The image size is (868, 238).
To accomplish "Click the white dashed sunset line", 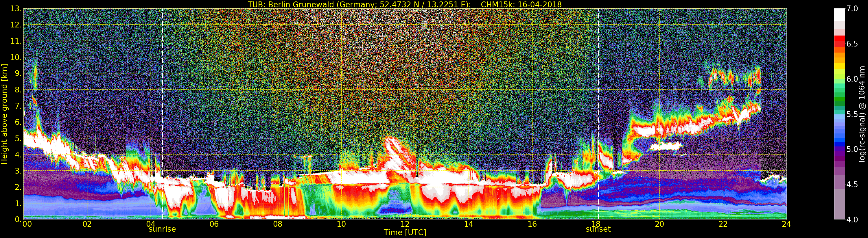I will [x=598, y=114].
